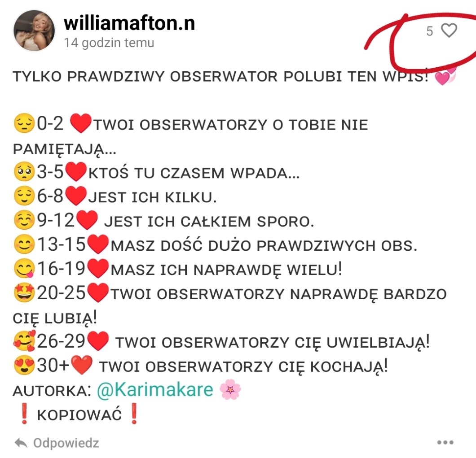View williamafton.n profile picture

pyautogui.click(x=34, y=31)
